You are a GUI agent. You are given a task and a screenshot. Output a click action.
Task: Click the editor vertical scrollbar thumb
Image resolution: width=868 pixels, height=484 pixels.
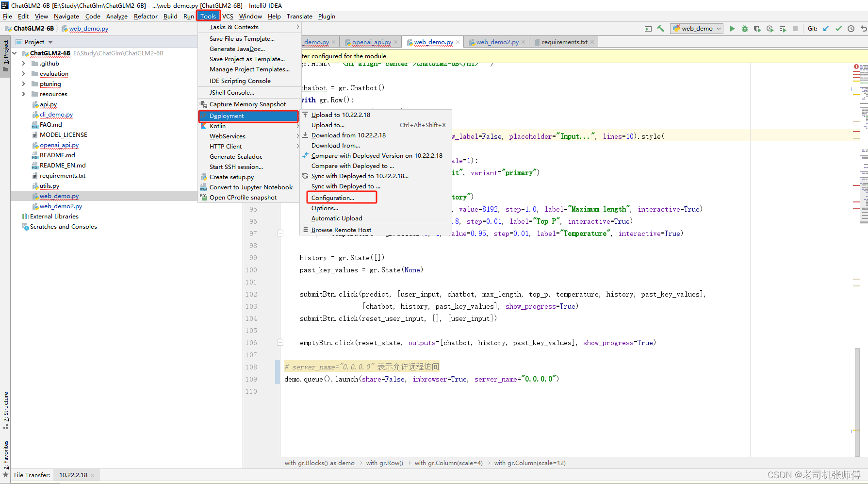[x=857, y=402]
